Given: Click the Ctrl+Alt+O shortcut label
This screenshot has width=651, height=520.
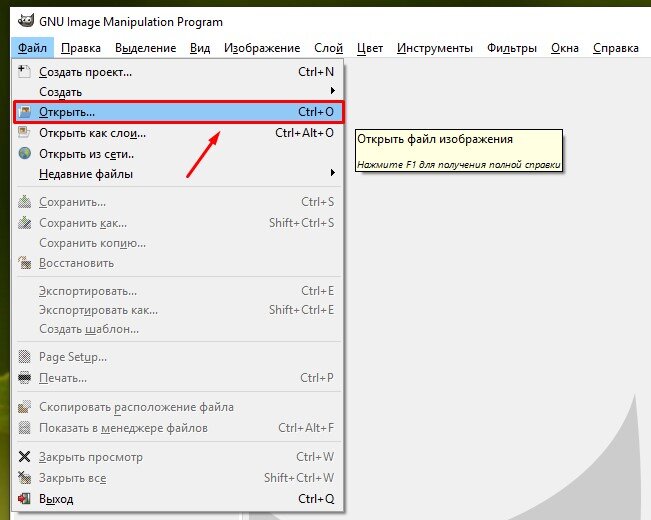Looking at the screenshot, I should tap(304, 133).
